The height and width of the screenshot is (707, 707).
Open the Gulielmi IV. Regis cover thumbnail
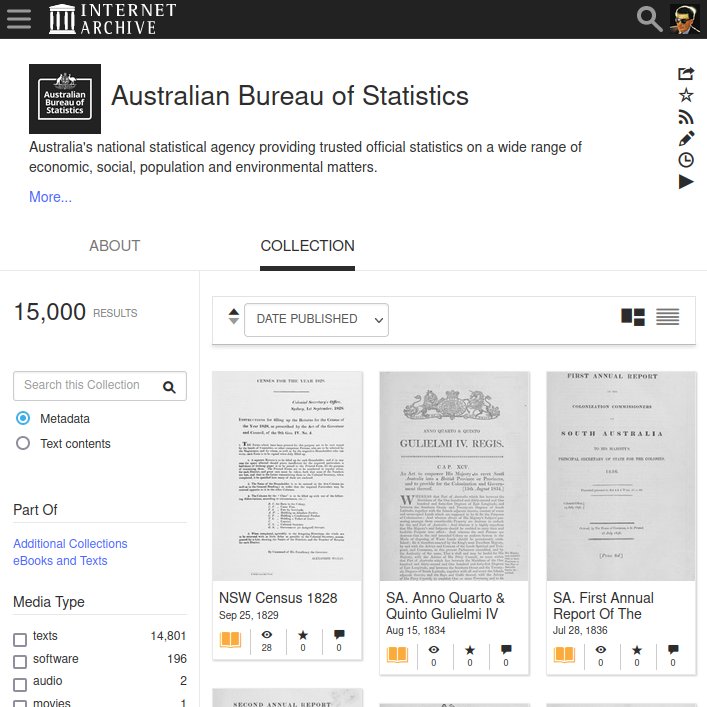pos(454,476)
